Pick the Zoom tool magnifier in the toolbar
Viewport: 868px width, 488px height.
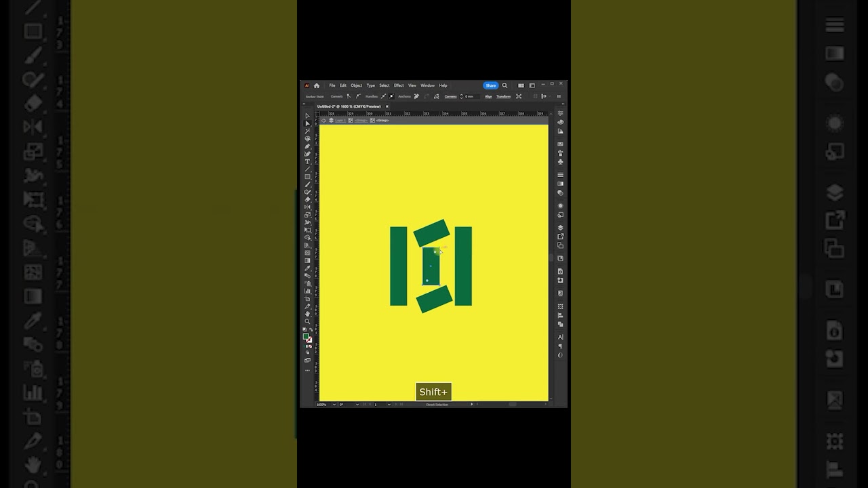coord(307,321)
